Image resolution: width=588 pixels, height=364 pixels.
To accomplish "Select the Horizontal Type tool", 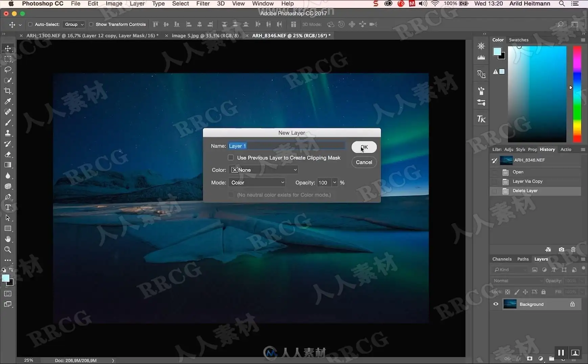I will point(8,207).
